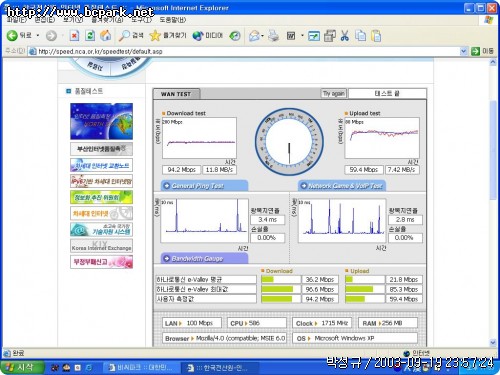Expand the Edit icon dropdown arrow
The height and width of the screenshot is (375, 500).
point(302,35)
